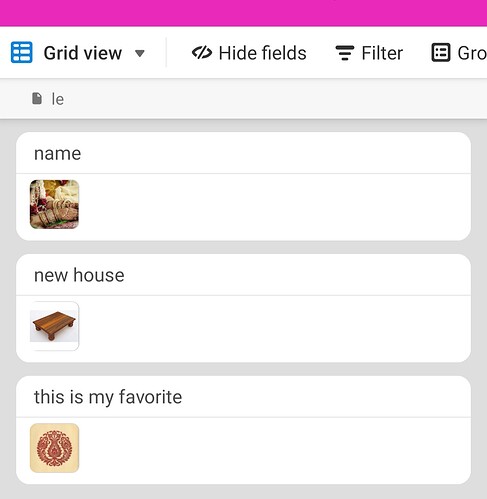
Task: Click the blue Grid view icon
Action: click(x=22, y=52)
